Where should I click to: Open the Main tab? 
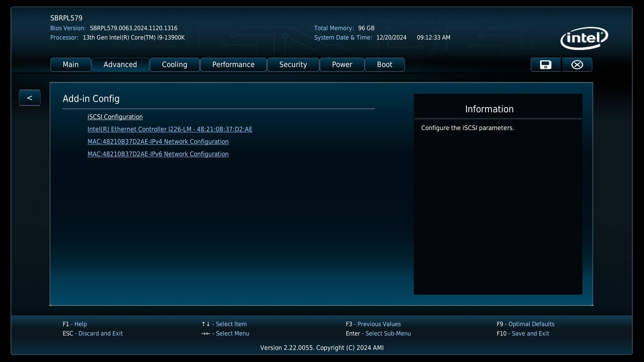70,64
